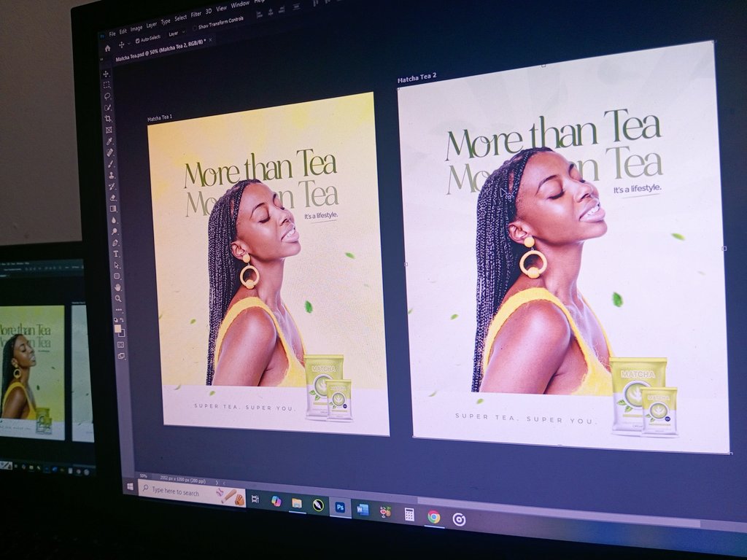Viewport: 747px width, 560px height.
Task: Click the background color swatch
Action: coord(122,333)
